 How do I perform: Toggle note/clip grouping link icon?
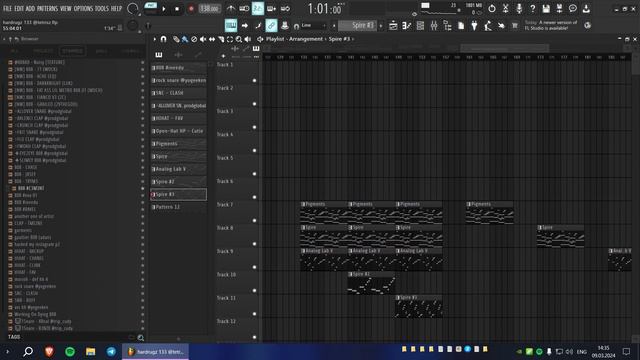pos(271,25)
